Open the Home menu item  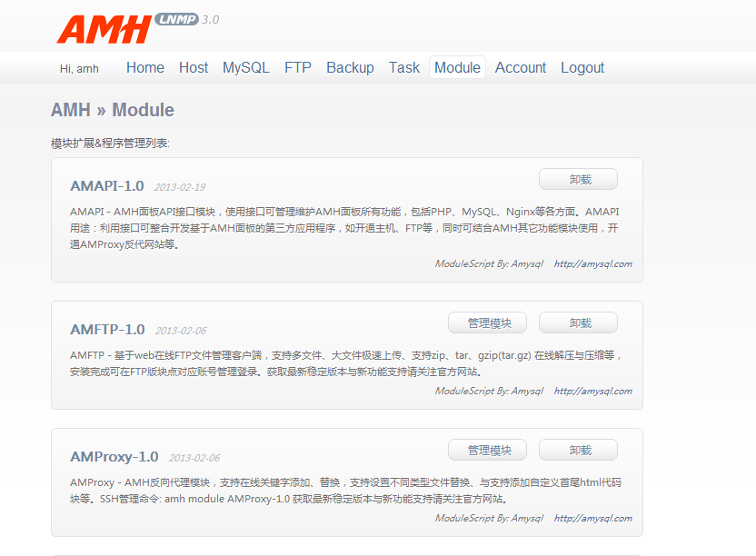click(145, 67)
